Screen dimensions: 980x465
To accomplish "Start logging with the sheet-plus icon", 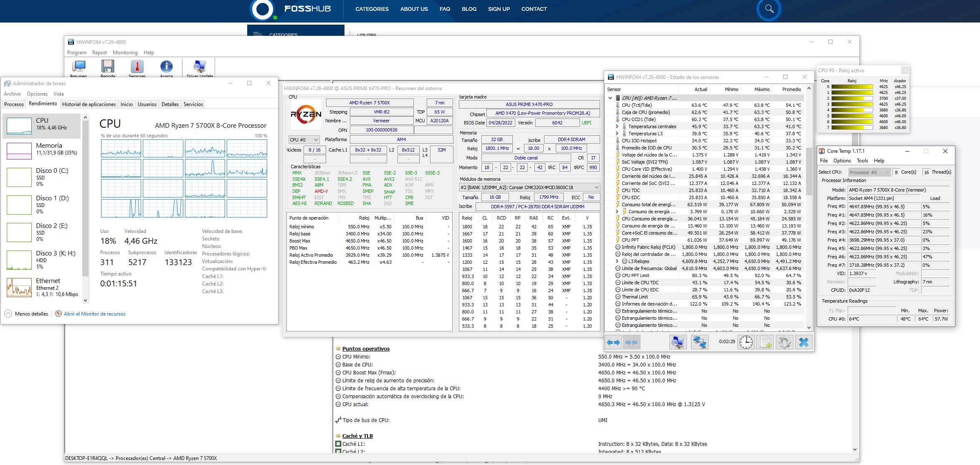I will point(765,342).
